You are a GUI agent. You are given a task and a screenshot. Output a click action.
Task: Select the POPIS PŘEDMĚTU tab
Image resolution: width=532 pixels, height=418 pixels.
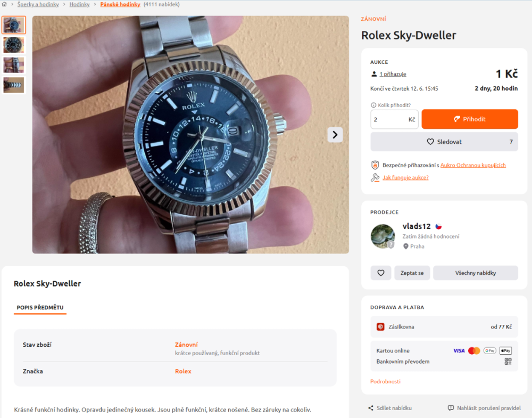tap(40, 308)
